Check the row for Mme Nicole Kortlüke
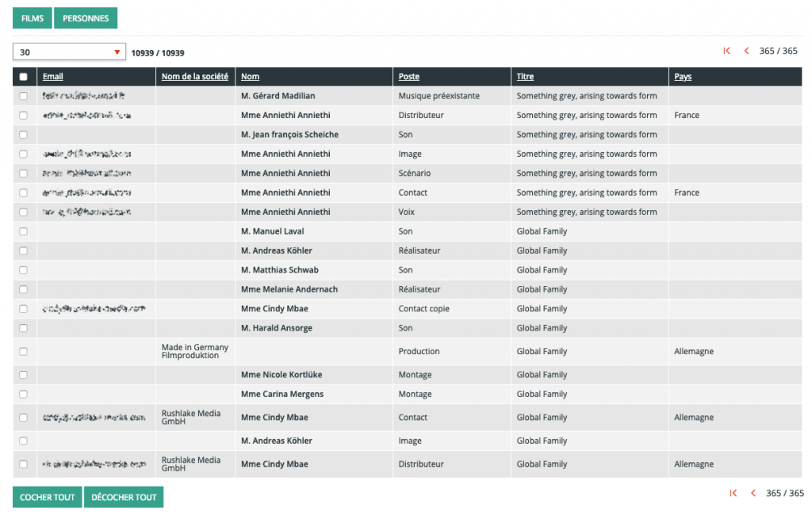 tap(23, 375)
